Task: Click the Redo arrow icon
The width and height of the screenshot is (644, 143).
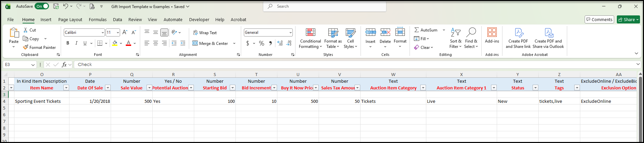Action: [79, 6]
